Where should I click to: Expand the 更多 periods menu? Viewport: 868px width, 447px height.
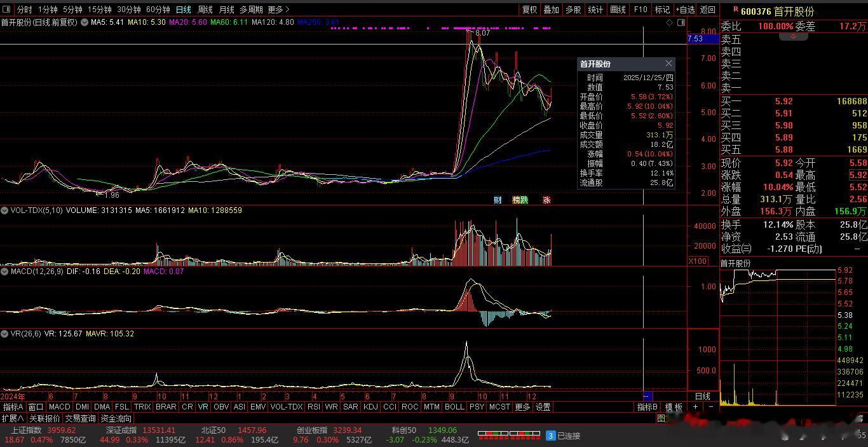[x=278, y=10]
